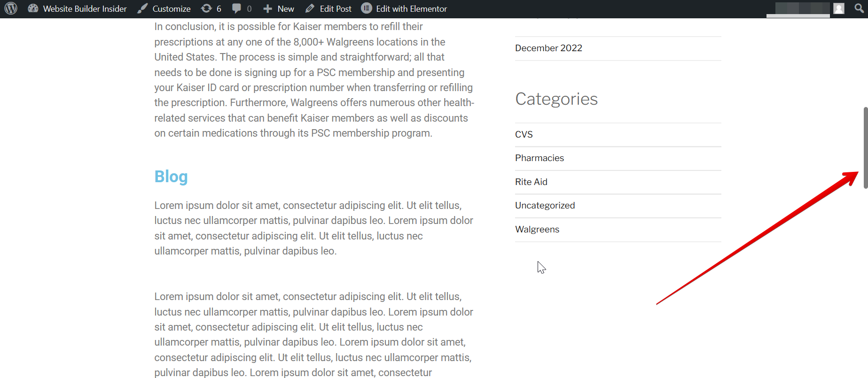Open search with the magnifier icon

click(x=859, y=8)
